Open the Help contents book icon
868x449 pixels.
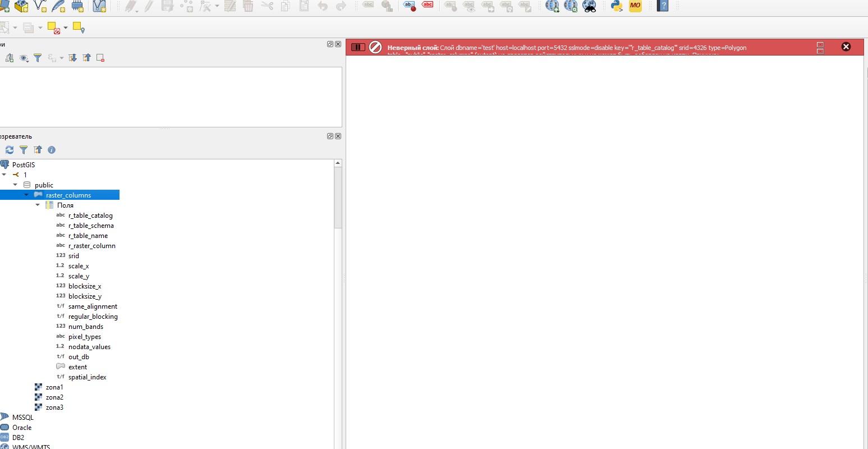(x=663, y=6)
